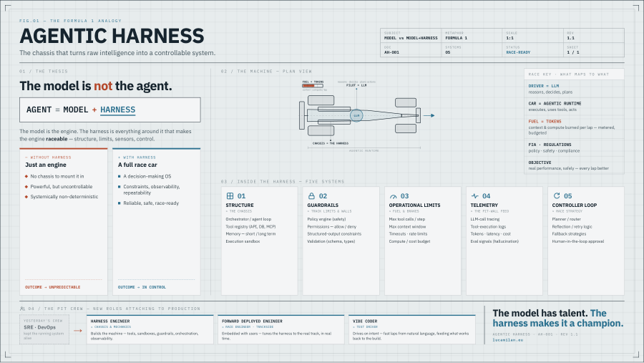
Task: Click the AGENT = MODEL + HARNESS formula box
Action: coord(110,110)
